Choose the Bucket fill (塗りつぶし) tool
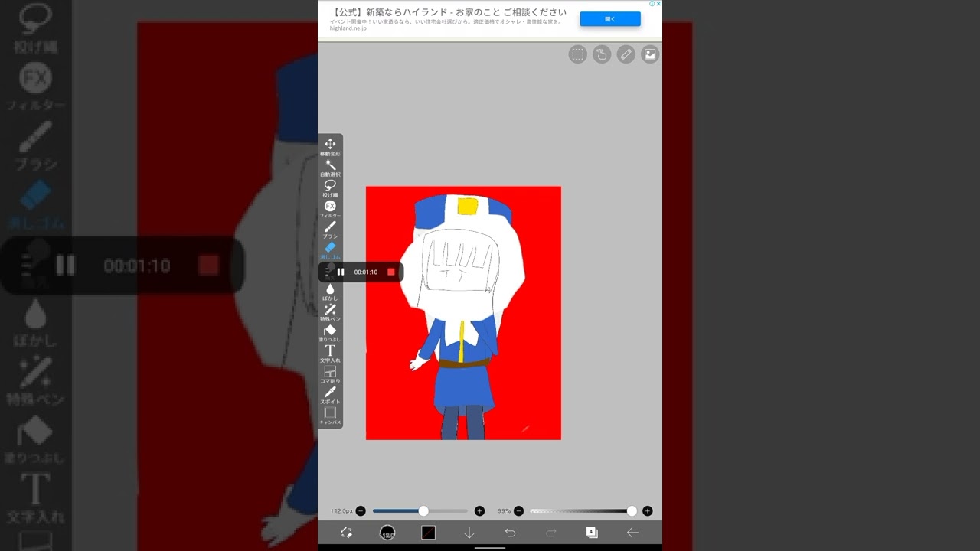 pos(330,331)
